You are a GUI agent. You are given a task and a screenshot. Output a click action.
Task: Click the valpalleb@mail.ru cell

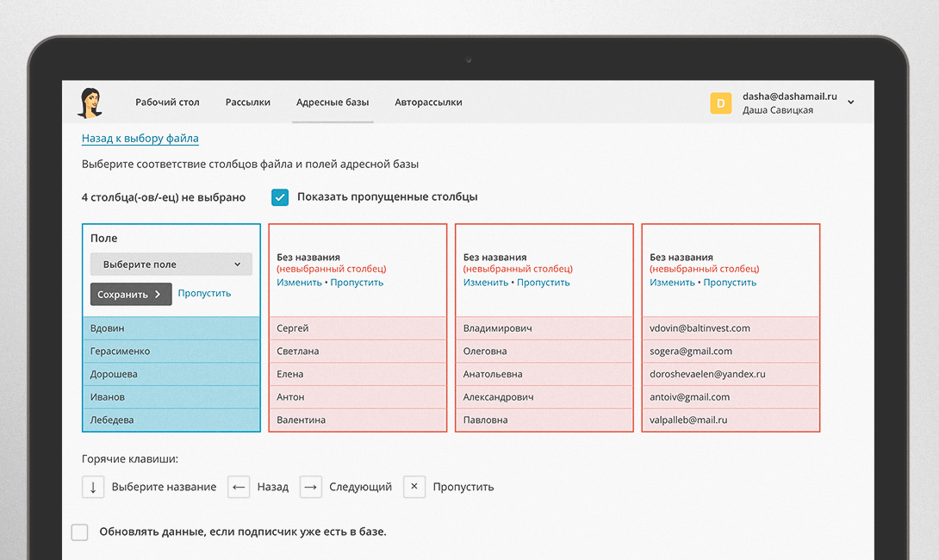[x=731, y=420]
